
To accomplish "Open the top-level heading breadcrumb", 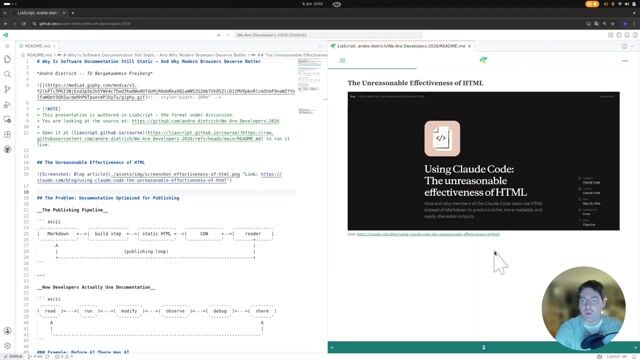I will click(155, 55).
